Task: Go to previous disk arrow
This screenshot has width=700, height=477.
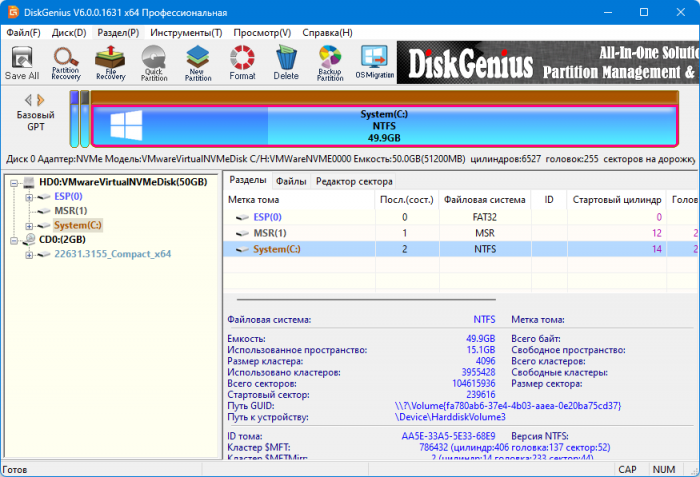Action: [x=28, y=100]
